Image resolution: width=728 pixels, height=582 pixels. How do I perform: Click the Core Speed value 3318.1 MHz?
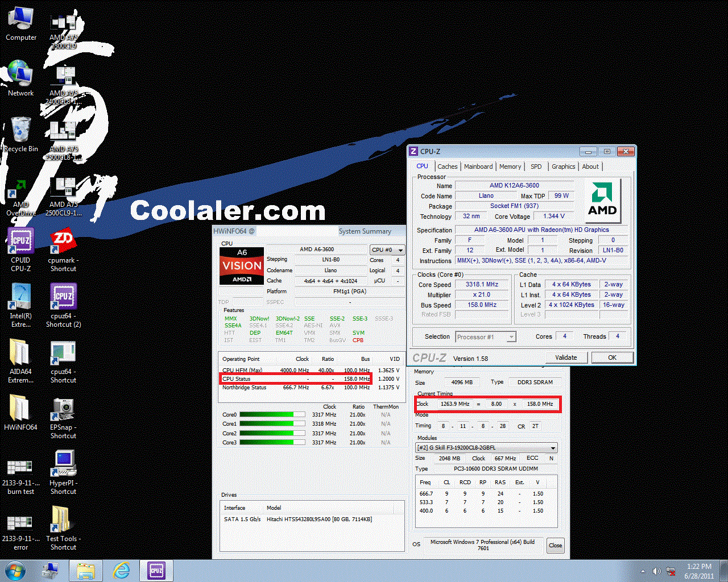(482, 285)
